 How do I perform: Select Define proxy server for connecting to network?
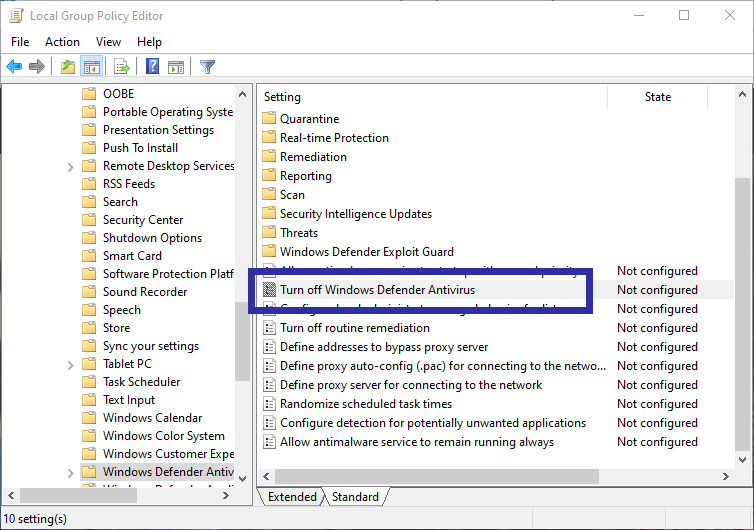[x=411, y=385]
